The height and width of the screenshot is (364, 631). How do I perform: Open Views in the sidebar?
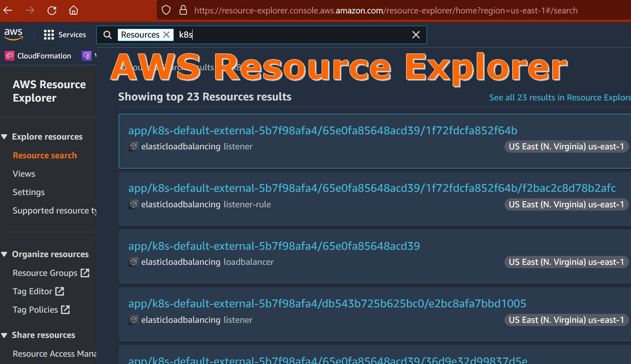tap(24, 174)
